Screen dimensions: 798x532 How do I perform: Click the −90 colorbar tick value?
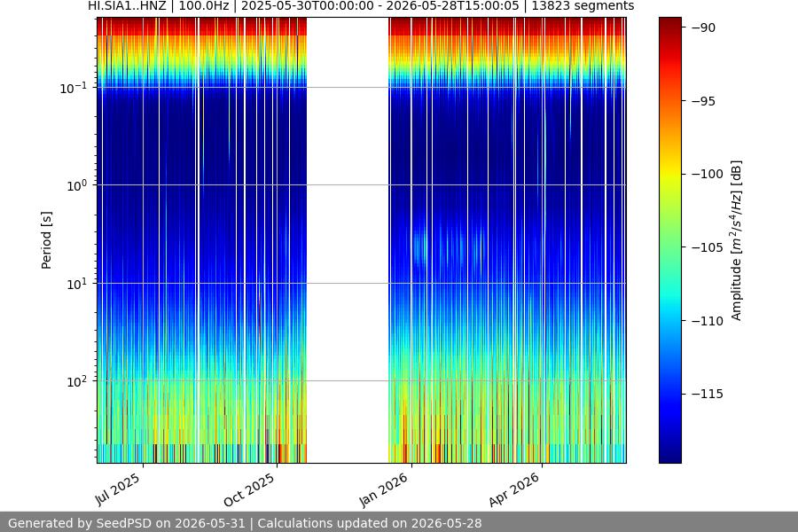point(703,28)
